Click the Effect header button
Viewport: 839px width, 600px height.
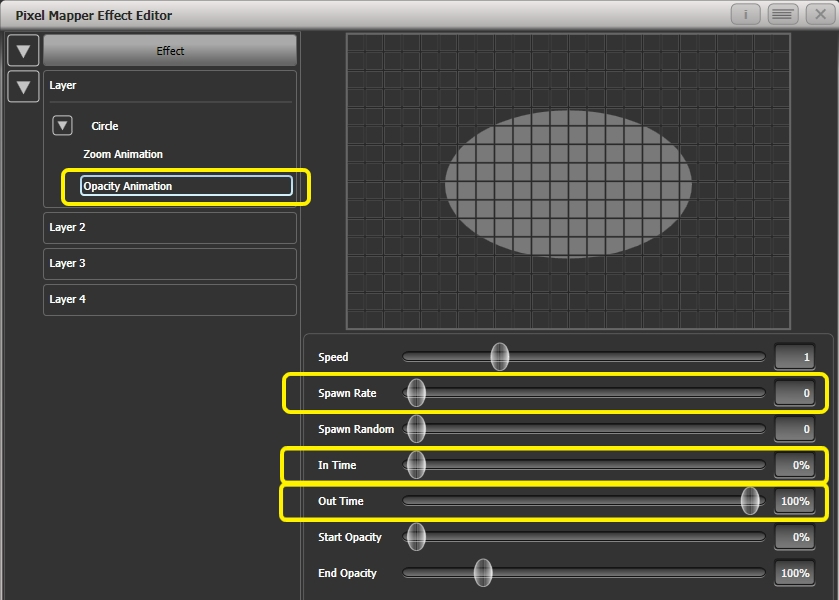169,49
